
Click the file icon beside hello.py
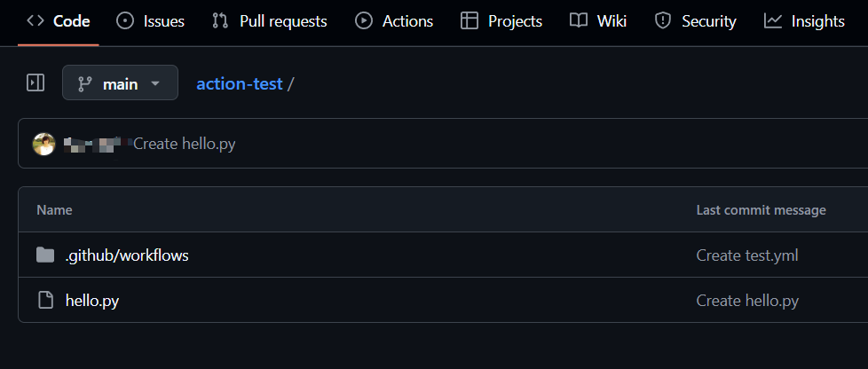coord(45,301)
